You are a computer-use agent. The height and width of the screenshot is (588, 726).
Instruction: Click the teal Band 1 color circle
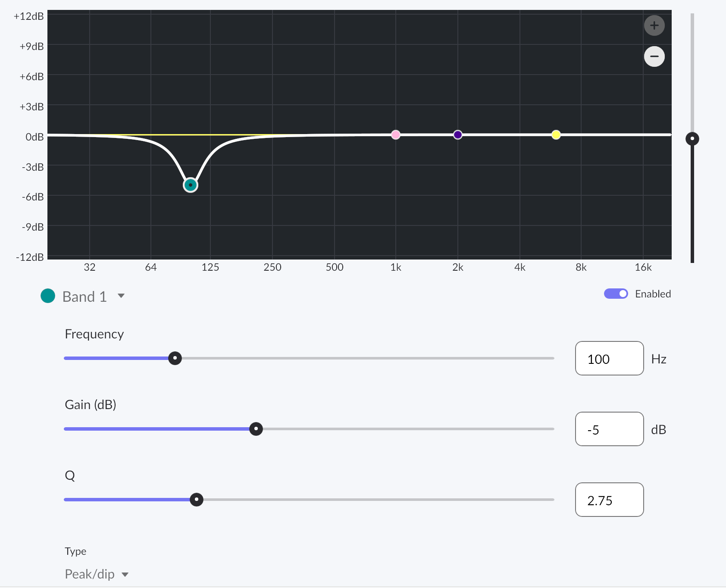point(48,296)
